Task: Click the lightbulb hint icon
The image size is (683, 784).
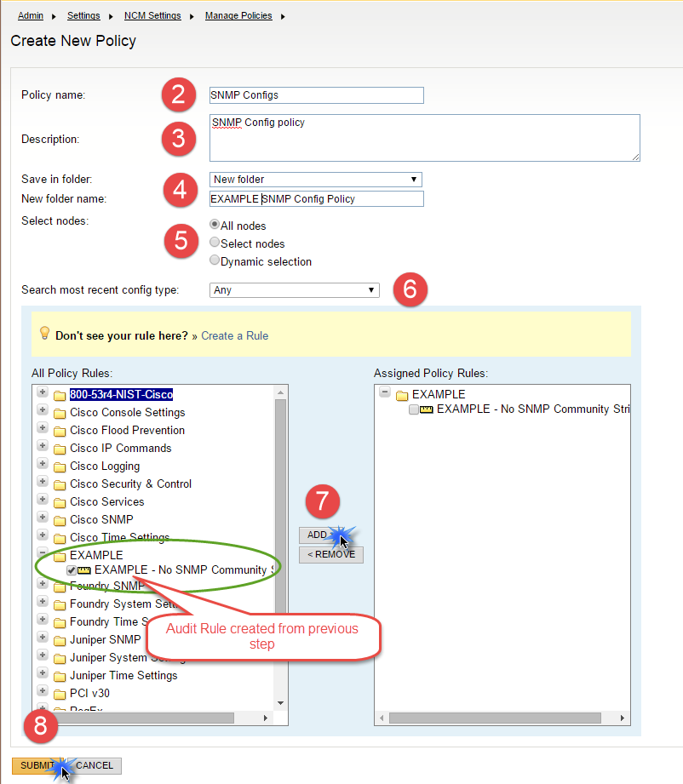Action: (44, 333)
